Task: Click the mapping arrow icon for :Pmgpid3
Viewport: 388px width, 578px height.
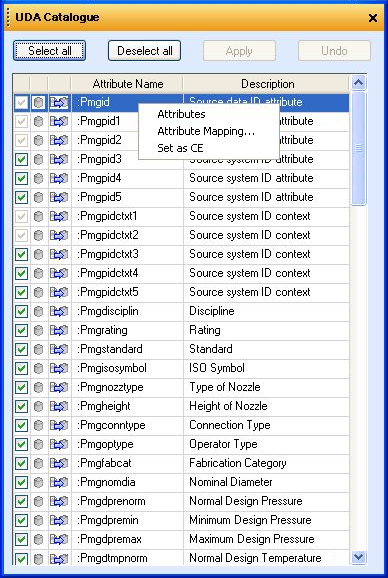Action: coord(59,160)
